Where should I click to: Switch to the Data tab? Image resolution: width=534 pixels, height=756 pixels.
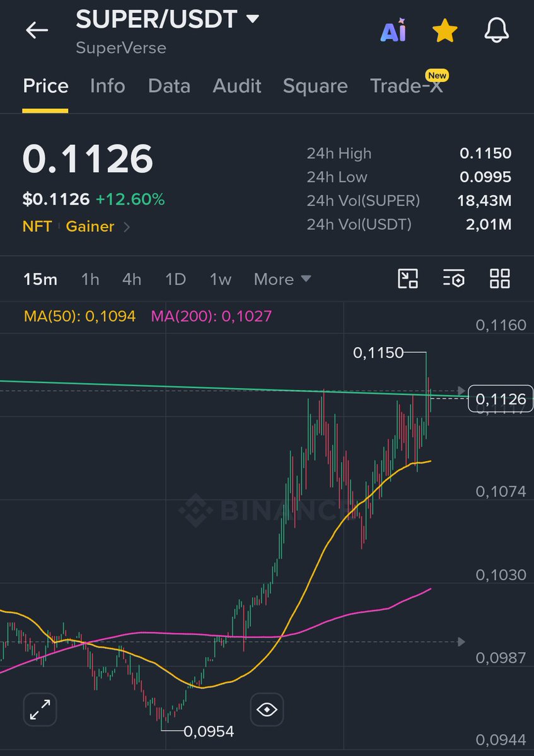point(169,86)
